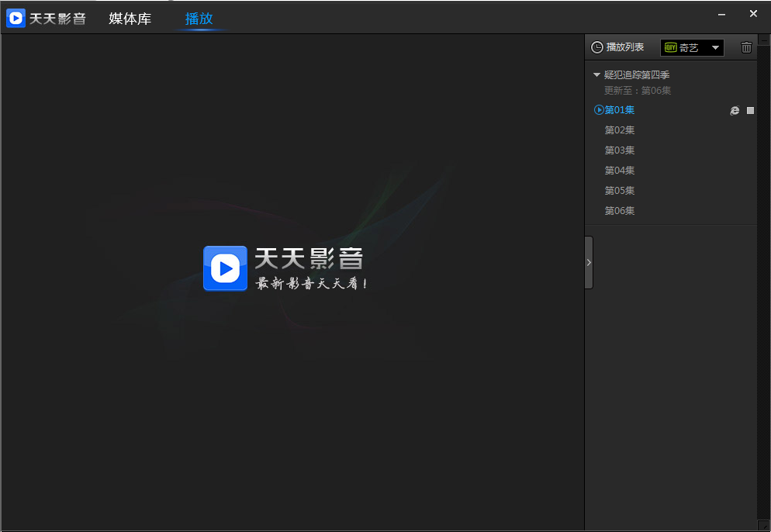Close the 天天影音 window
Screen dimensions: 771x532
753,14
